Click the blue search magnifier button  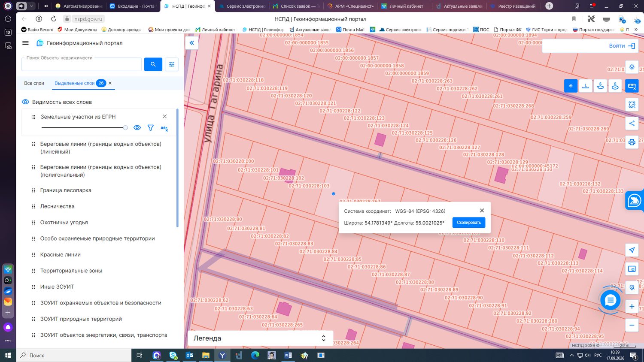click(153, 64)
